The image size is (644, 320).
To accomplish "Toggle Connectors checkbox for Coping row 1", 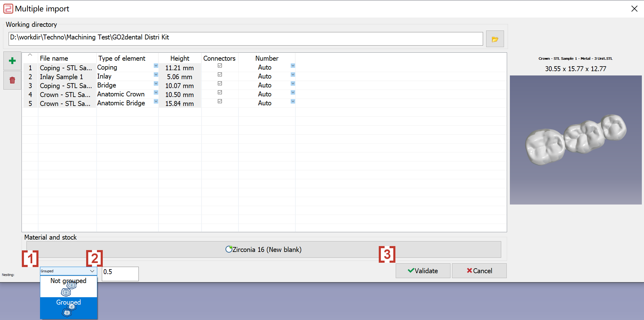I will pyautogui.click(x=220, y=65).
